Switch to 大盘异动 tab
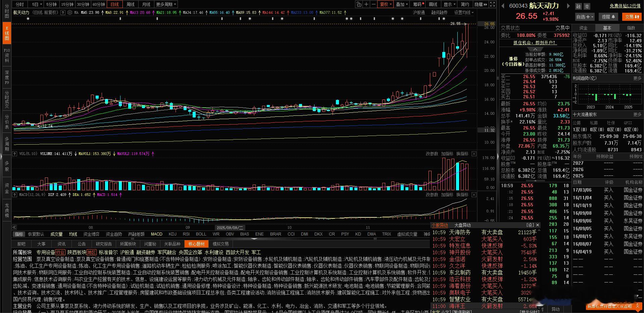This screenshot has width=644, height=313. pos(462,225)
